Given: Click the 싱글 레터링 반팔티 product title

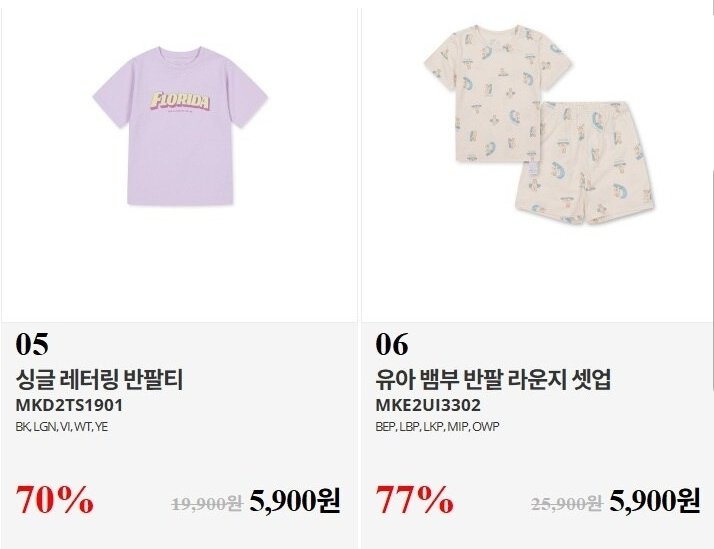Looking at the screenshot, I should coord(100,380).
